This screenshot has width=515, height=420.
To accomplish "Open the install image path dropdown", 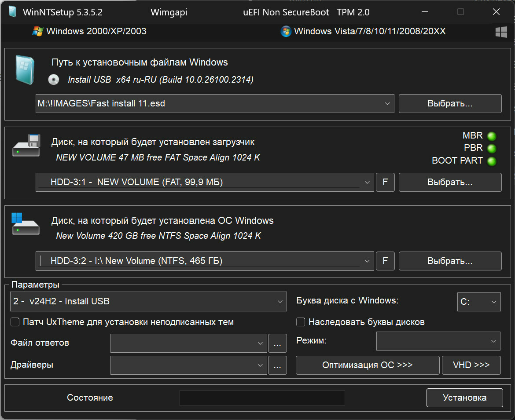I will pyautogui.click(x=387, y=104).
